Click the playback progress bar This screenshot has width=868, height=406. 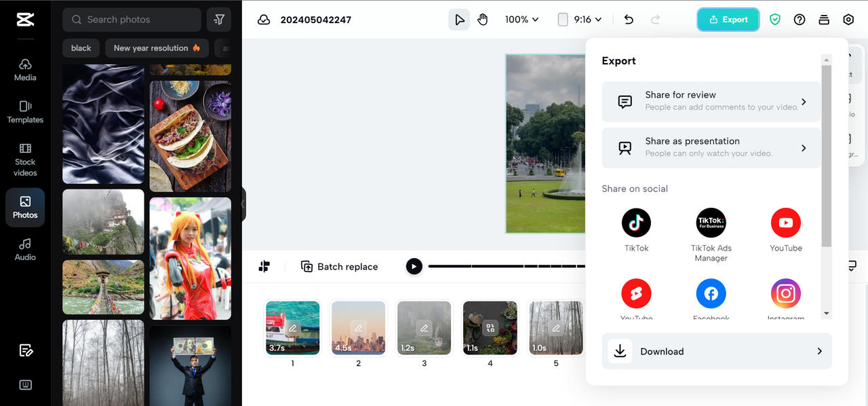[507, 266]
